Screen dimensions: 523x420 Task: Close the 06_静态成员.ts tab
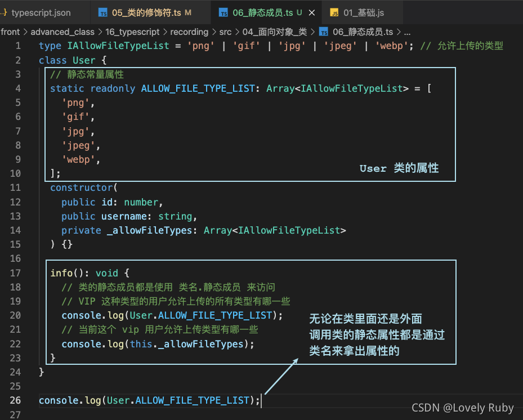[x=312, y=13]
